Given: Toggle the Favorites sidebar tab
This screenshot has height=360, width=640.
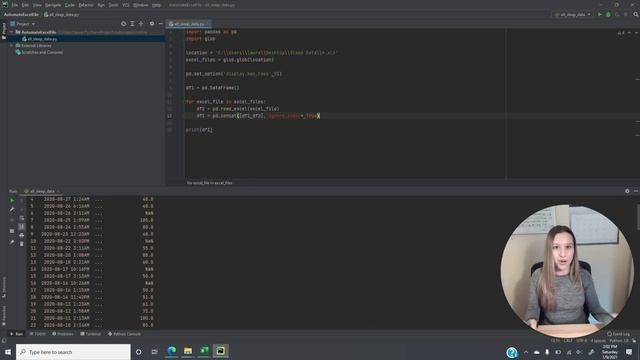Looking at the screenshot, I should coord(4,315).
